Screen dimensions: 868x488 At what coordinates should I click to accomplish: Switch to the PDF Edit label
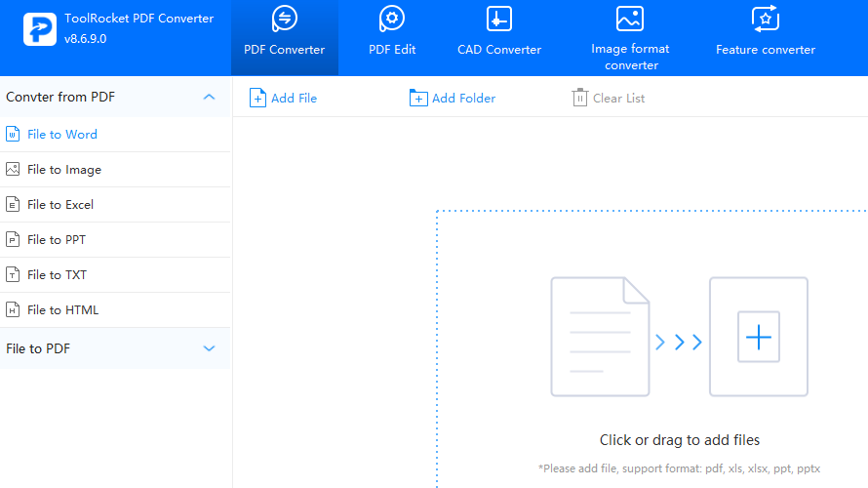[x=392, y=50]
